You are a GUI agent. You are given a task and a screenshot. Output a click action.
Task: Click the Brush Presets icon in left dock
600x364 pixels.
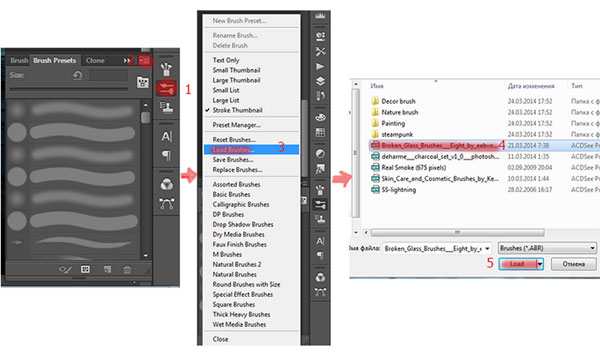(x=166, y=89)
